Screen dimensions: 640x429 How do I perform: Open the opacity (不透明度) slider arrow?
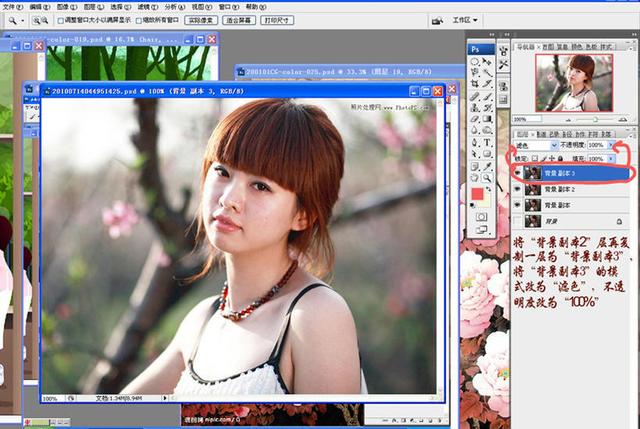click(x=611, y=145)
